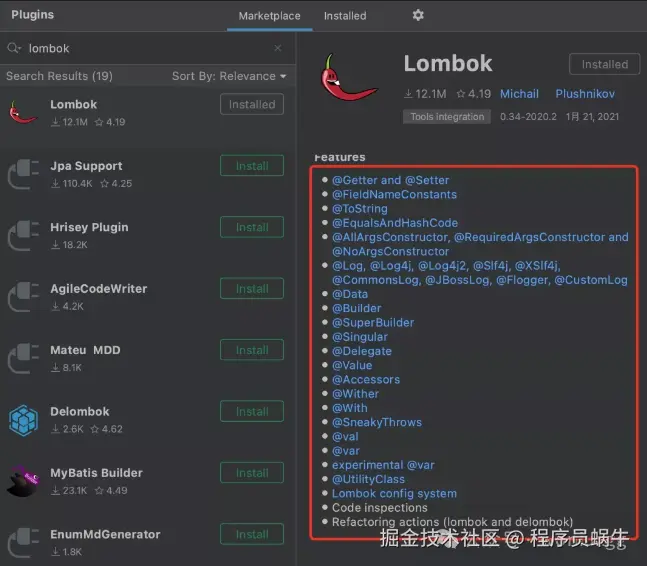Click the MyBatis Builder bird icon
This screenshot has height=566, width=647.
point(23,481)
